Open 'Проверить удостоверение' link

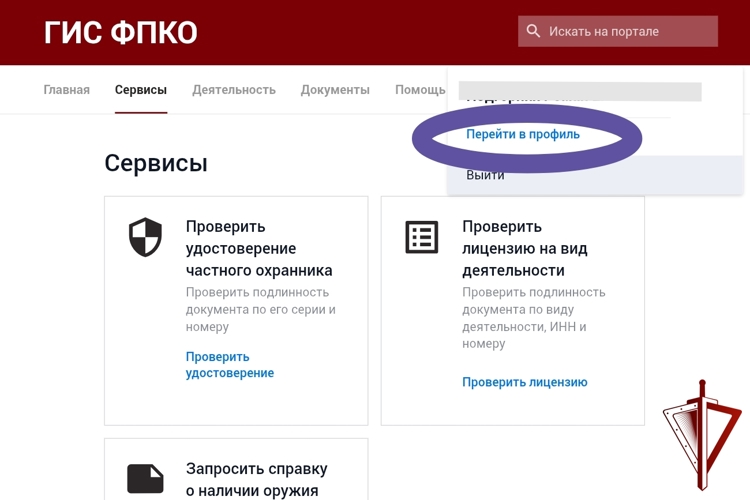[230, 365]
